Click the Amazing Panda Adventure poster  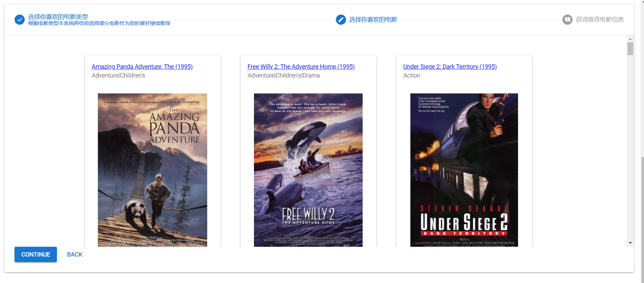click(152, 170)
